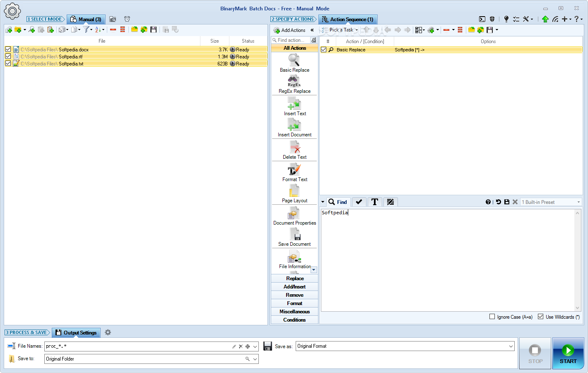
Task: Click the Size column header in file list
Action: coord(214,41)
